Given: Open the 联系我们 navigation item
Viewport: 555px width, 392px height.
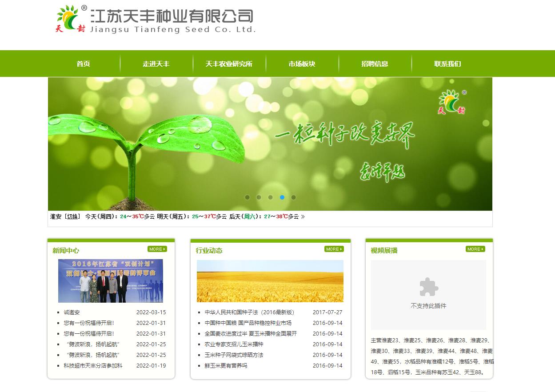Looking at the screenshot, I should click(447, 64).
